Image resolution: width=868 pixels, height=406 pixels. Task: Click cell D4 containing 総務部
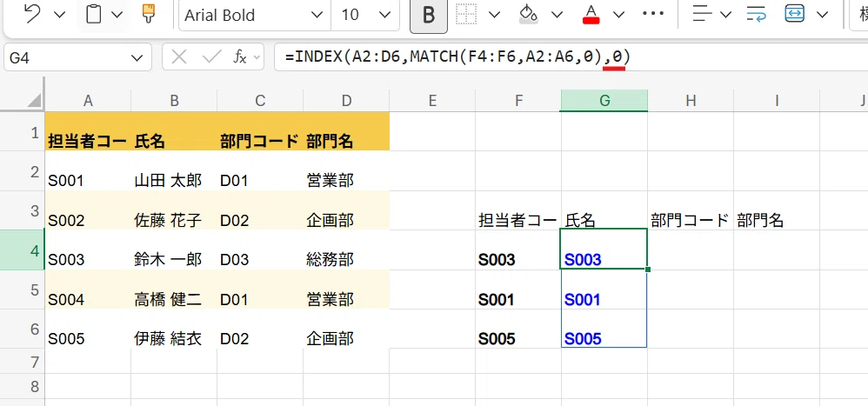pos(346,250)
